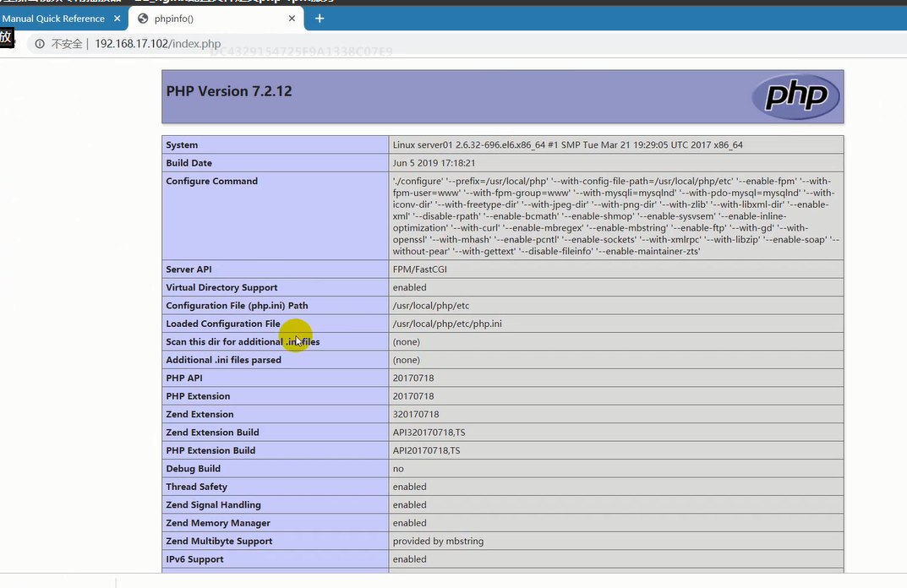The height and width of the screenshot is (588, 907).
Task: Select Zend Memory Manager label
Action: [x=218, y=523]
